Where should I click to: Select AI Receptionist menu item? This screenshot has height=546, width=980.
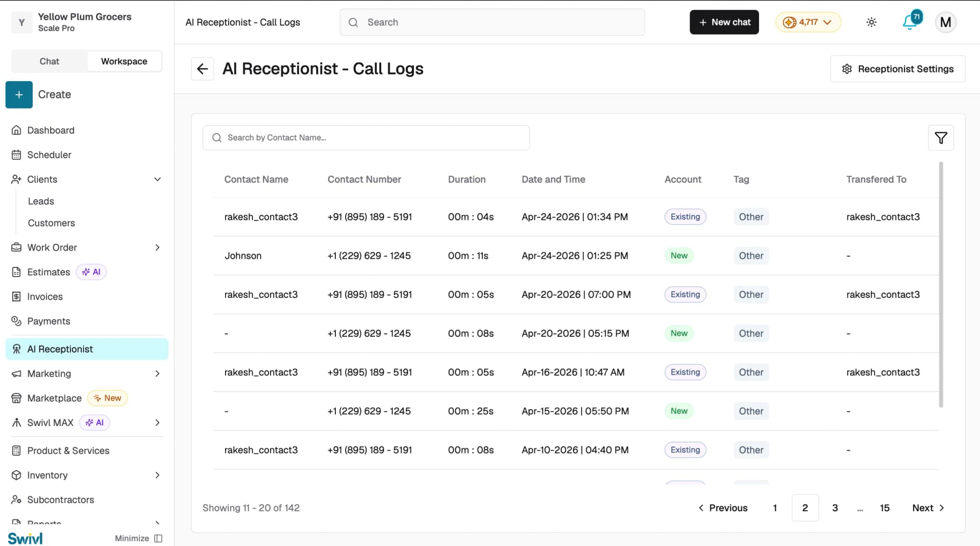pos(87,349)
